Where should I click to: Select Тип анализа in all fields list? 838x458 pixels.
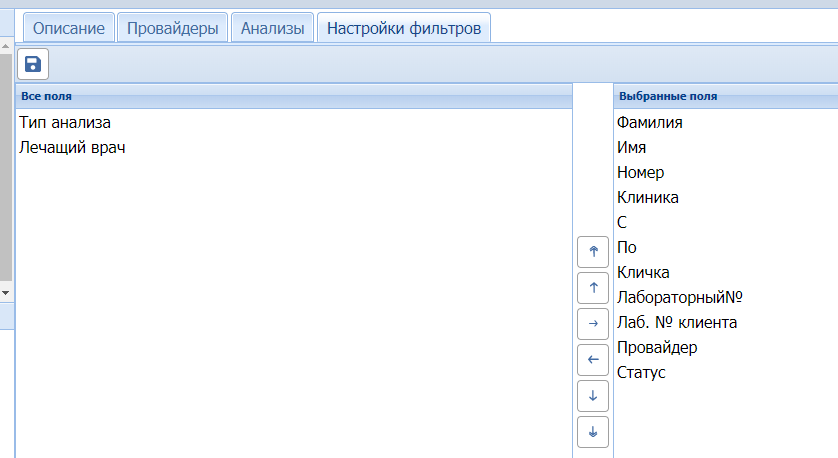65,123
